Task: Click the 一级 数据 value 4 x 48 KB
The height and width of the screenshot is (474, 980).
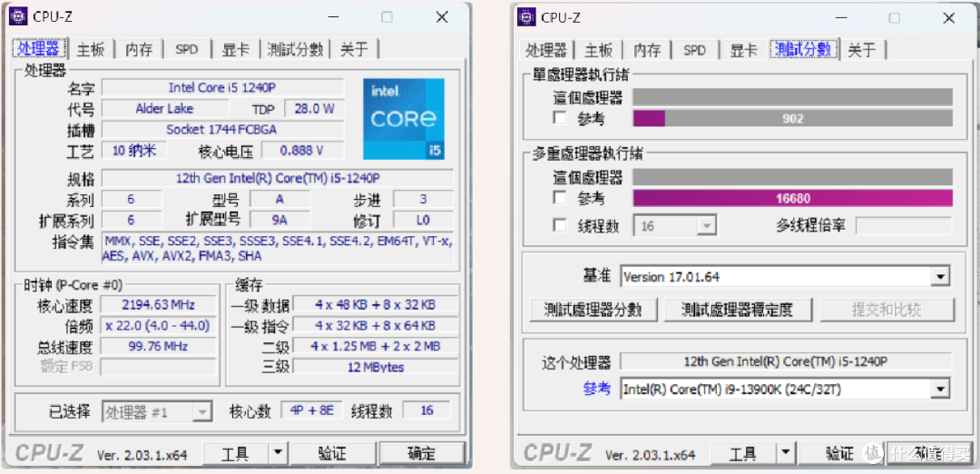Action: point(375,304)
